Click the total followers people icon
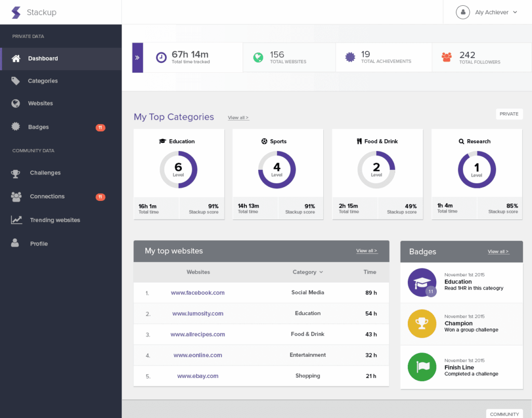 click(447, 57)
